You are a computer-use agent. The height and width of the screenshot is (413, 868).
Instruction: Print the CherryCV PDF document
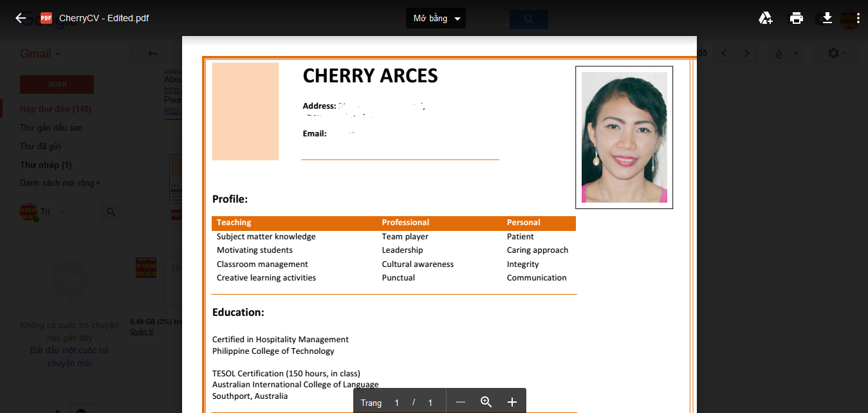[797, 18]
